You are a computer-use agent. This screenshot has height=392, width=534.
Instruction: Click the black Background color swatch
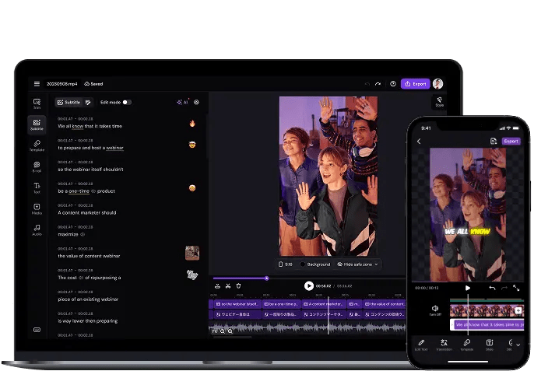[302, 264]
